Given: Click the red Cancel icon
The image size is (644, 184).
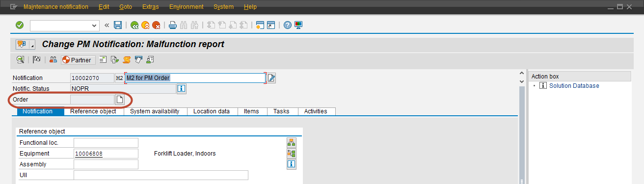Looking at the screenshot, I should (156, 25).
